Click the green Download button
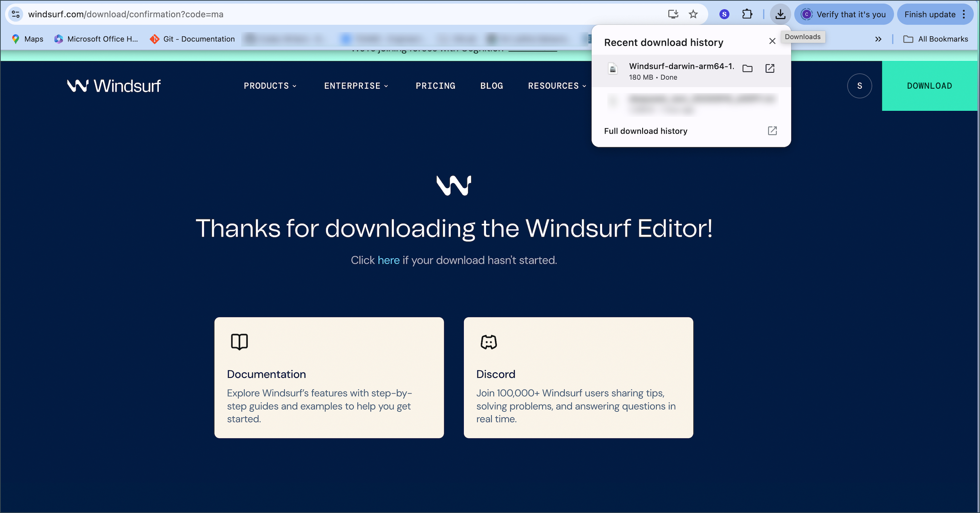980x513 pixels. click(930, 86)
